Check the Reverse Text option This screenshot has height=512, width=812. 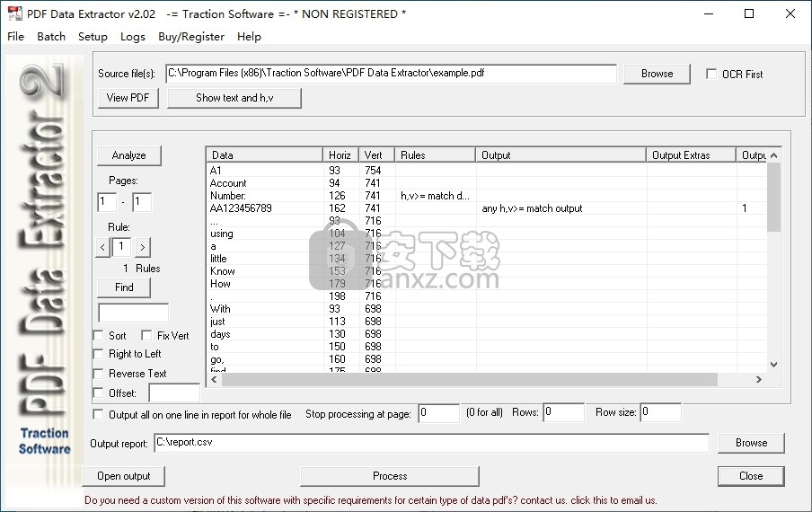(x=99, y=374)
